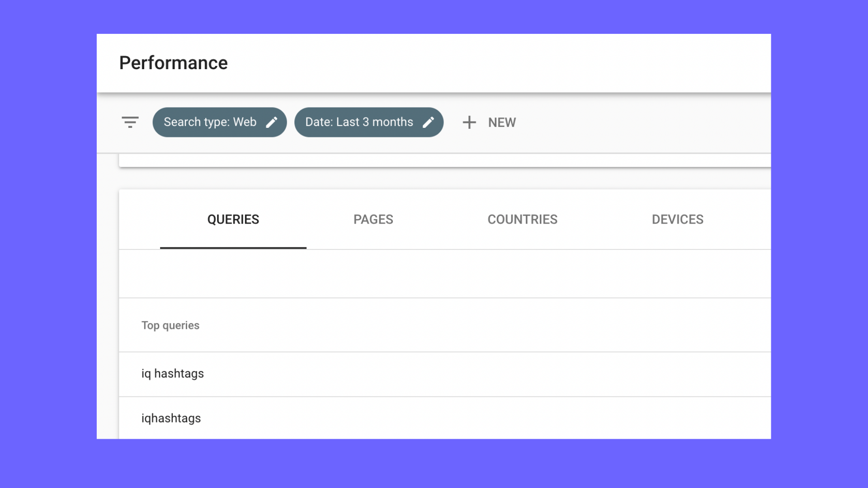Click the Top queries column header
Screen dimensions: 868x488
pyautogui.click(x=170, y=325)
